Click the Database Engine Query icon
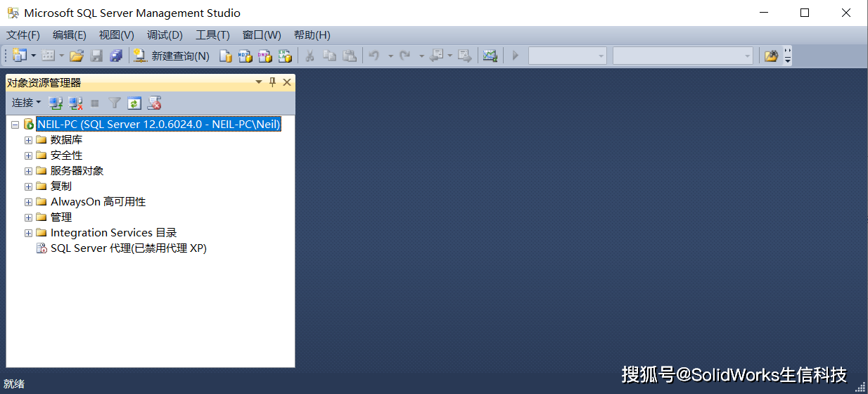 (x=226, y=56)
